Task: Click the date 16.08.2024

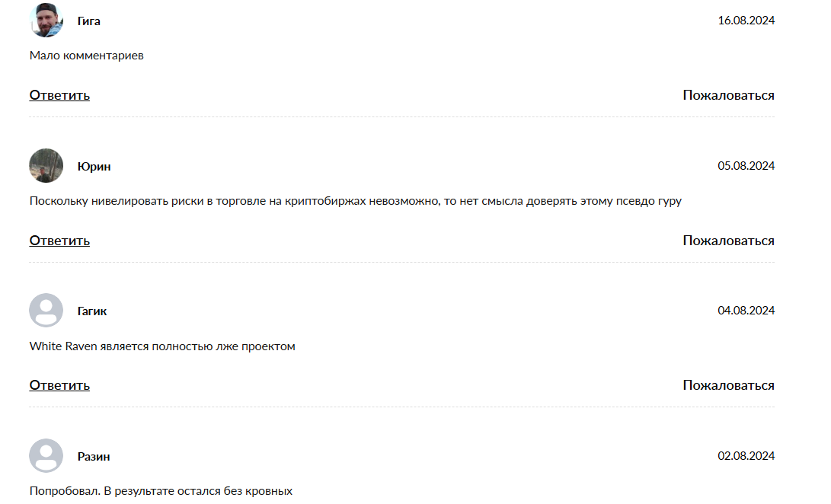Action: coord(746,20)
